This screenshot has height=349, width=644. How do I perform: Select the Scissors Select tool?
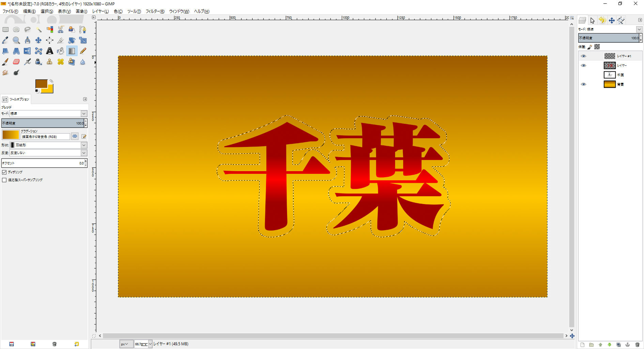(x=61, y=30)
